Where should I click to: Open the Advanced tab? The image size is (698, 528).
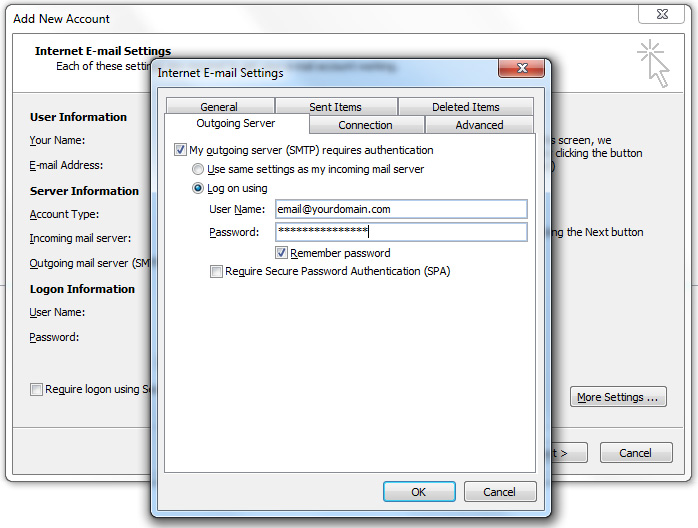(x=479, y=125)
